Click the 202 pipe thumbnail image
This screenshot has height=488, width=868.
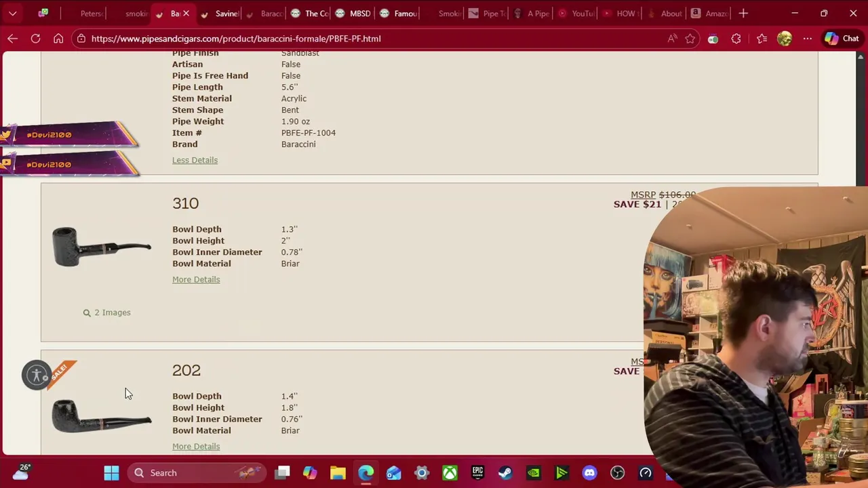[x=102, y=415]
